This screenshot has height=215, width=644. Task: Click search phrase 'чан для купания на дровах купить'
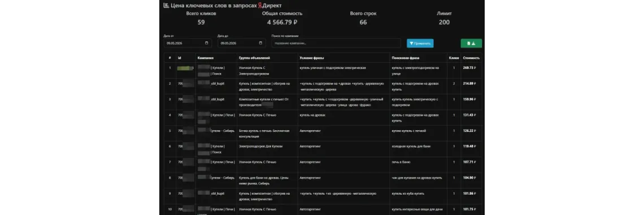click(x=417, y=178)
